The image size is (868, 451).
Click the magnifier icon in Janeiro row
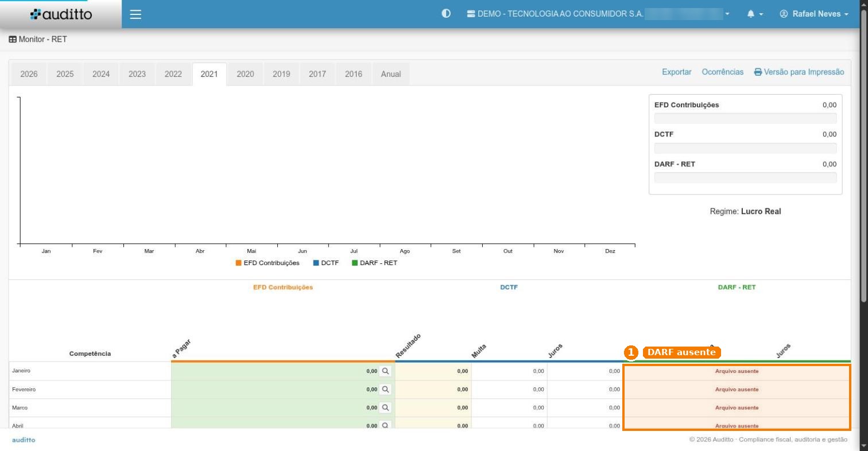point(385,371)
